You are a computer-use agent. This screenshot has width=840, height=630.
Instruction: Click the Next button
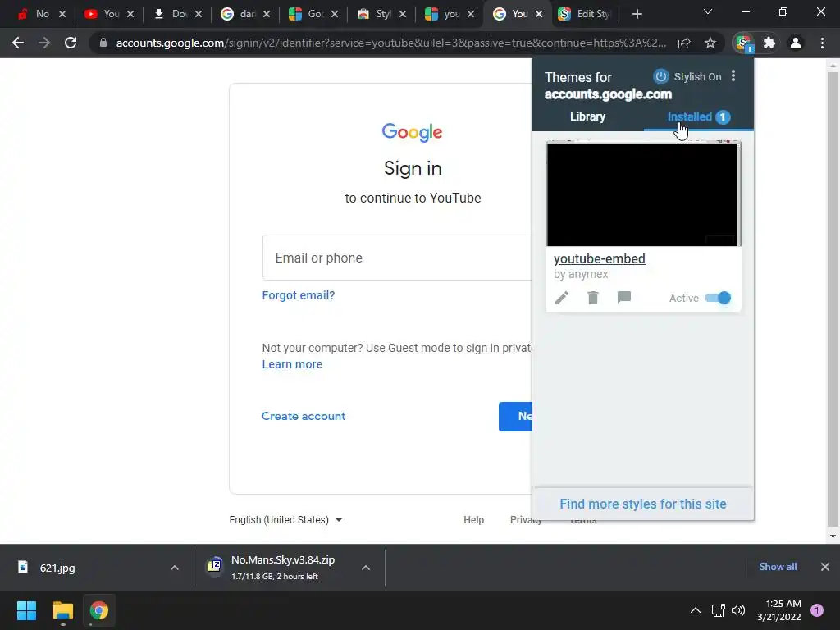point(515,416)
